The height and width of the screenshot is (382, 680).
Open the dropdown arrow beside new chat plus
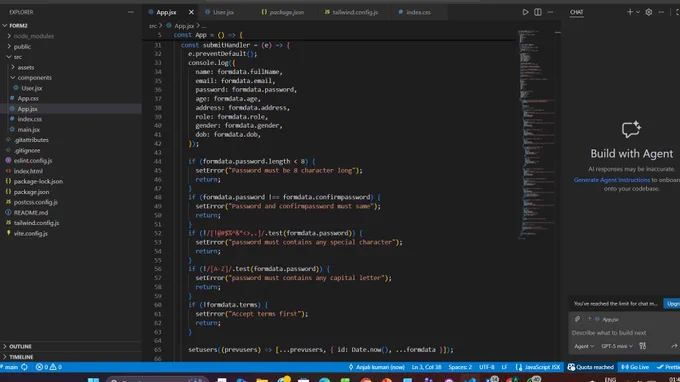point(638,12)
